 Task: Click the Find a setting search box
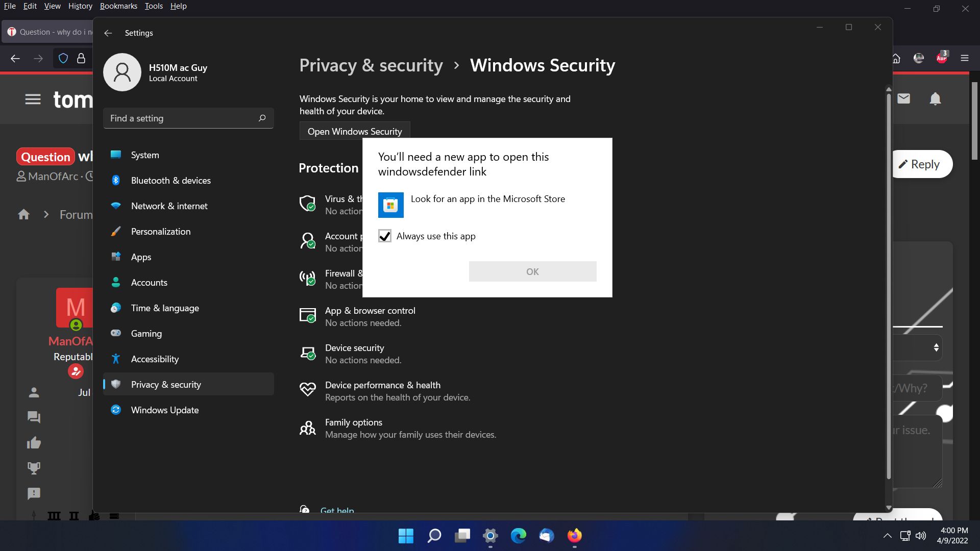point(188,118)
